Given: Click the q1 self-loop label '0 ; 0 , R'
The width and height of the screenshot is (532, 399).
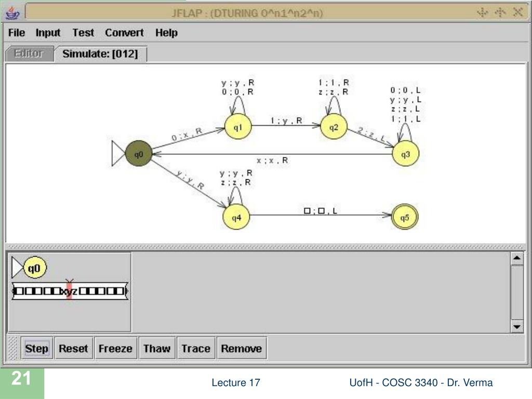Looking at the screenshot, I should (x=237, y=91).
